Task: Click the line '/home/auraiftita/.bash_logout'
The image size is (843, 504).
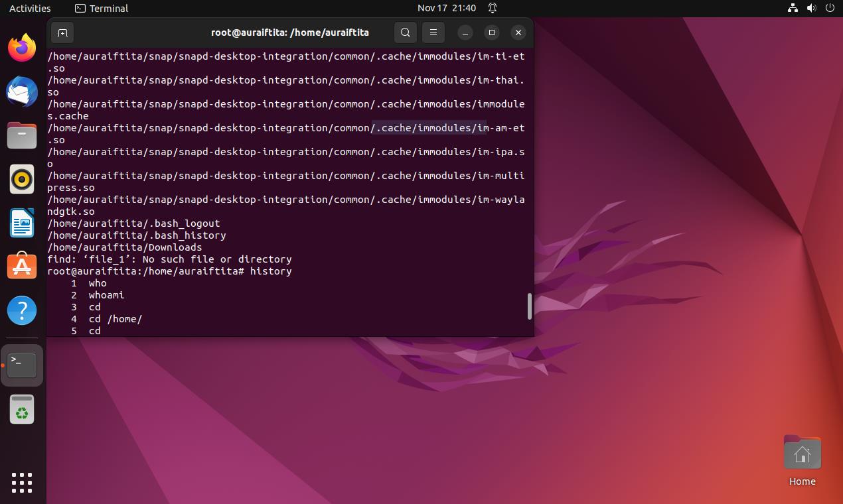Action: (x=133, y=223)
